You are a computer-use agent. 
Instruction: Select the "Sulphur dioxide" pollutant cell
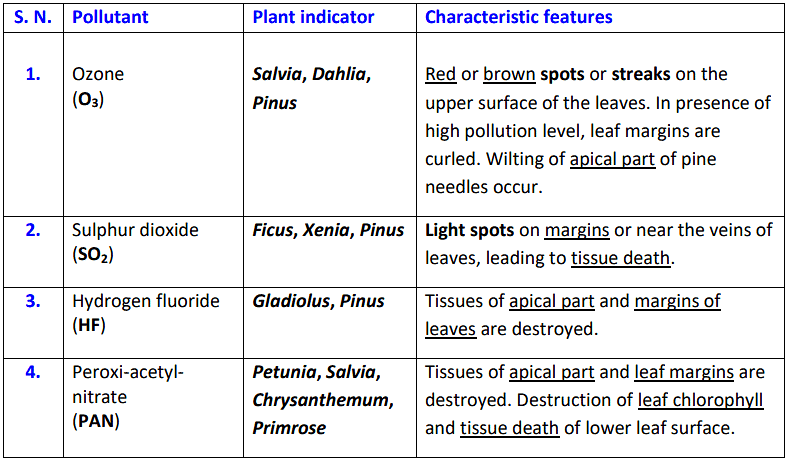[x=135, y=230]
